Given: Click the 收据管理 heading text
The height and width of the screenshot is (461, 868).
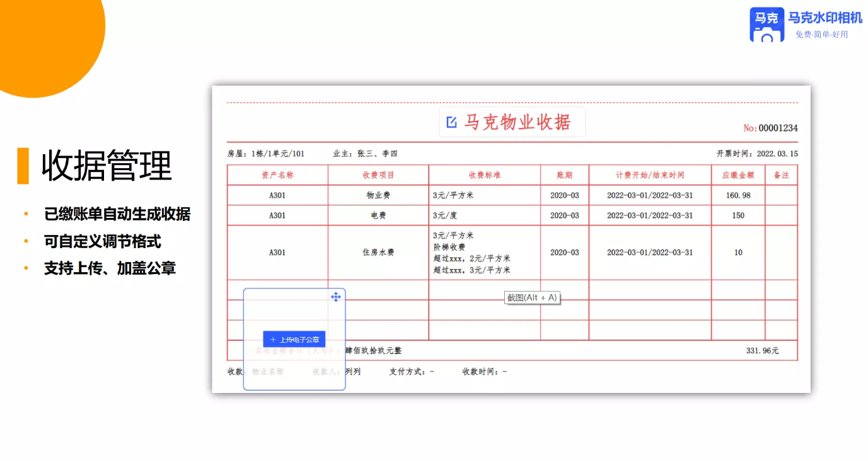Looking at the screenshot, I should pyautogui.click(x=107, y=166).
